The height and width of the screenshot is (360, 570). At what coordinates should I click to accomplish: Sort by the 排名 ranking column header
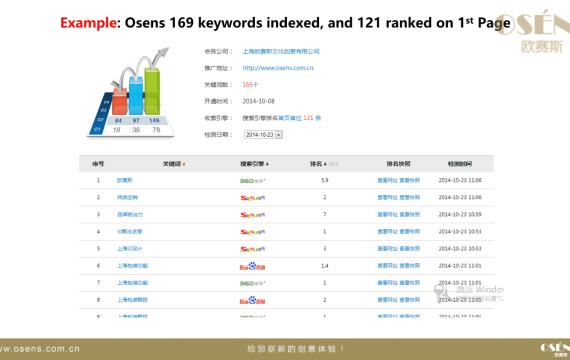click(x=318, y=164)
